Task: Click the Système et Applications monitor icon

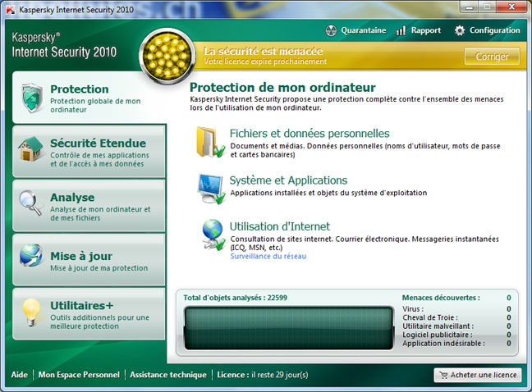Action: [211, 189]
